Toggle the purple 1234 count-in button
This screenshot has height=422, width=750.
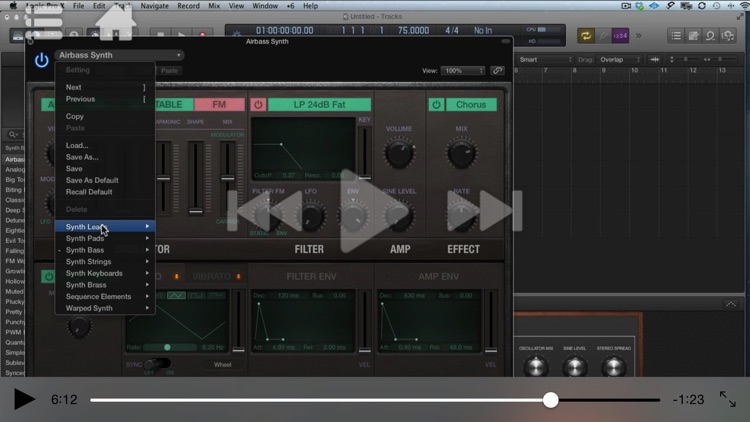click(x=620, y=36)
